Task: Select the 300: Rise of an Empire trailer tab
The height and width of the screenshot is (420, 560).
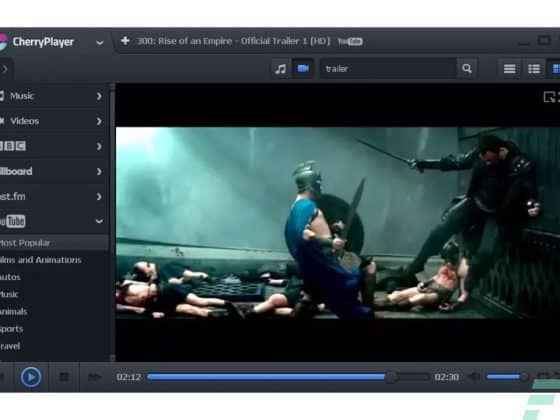Action: (234, 41)
